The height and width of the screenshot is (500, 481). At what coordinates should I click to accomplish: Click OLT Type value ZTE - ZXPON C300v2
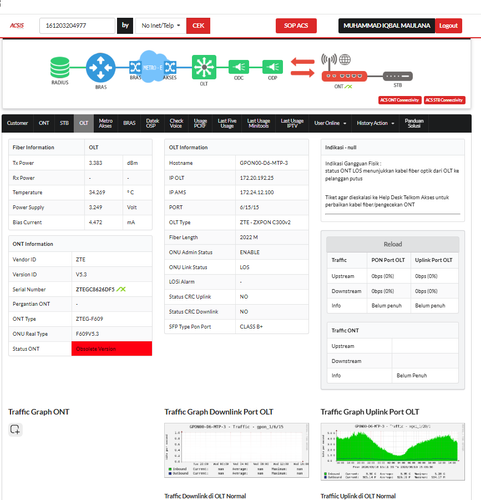coord(265,222)
